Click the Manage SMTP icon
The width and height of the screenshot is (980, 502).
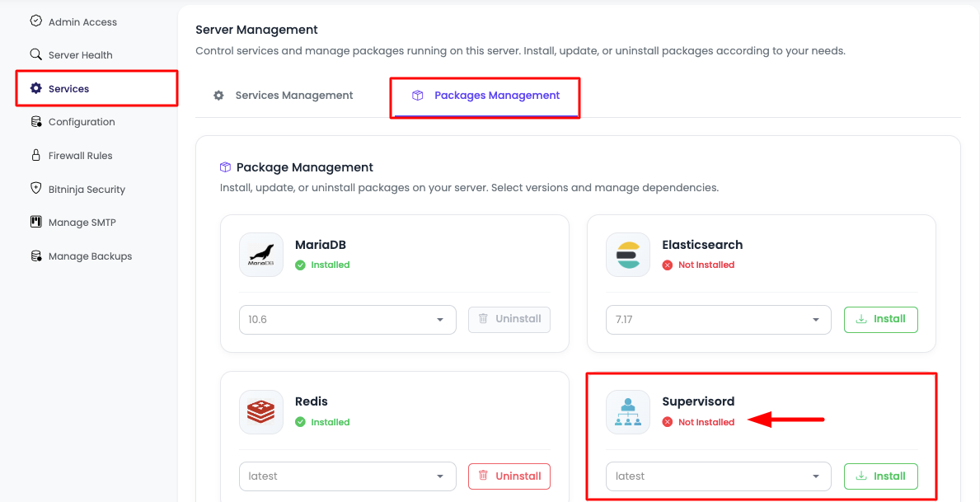pos(35,222)
